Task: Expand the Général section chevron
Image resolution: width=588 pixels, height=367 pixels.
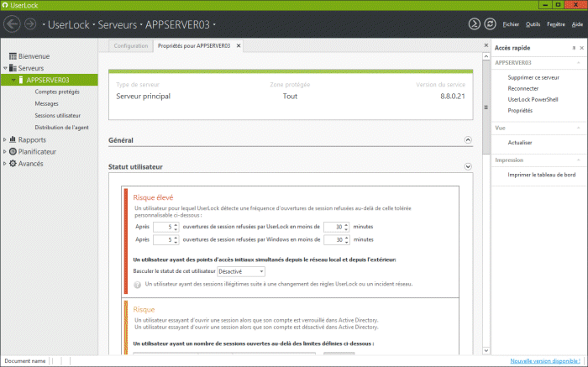Action: click(468, 139)
